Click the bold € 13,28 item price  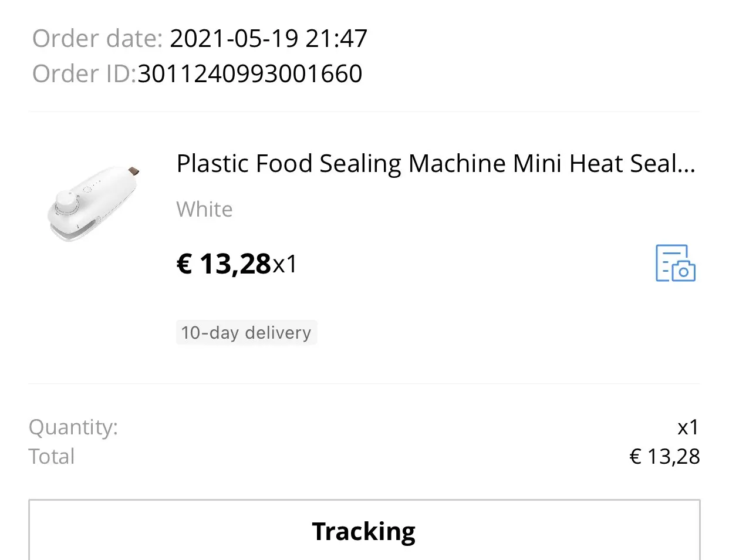(x=224, y=264)
